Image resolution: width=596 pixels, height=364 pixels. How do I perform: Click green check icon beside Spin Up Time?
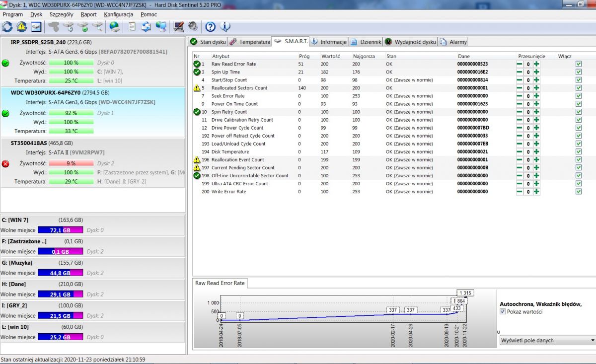pyautogui.click(x=197, y=72)
